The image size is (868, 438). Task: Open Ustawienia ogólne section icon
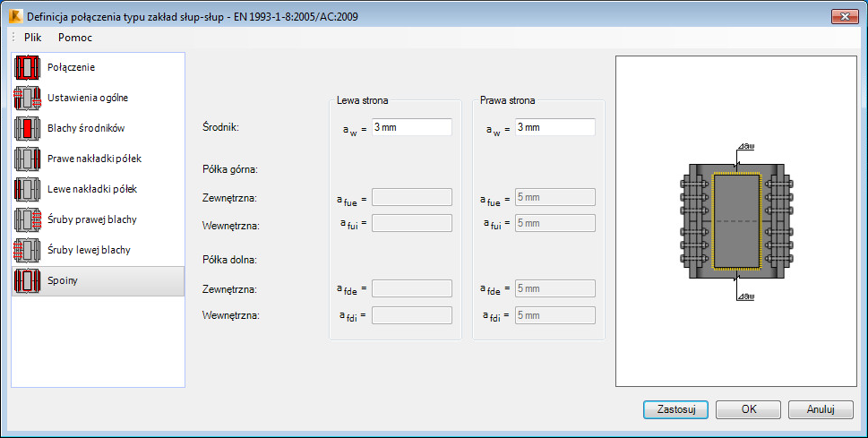(x=27, y=98)
